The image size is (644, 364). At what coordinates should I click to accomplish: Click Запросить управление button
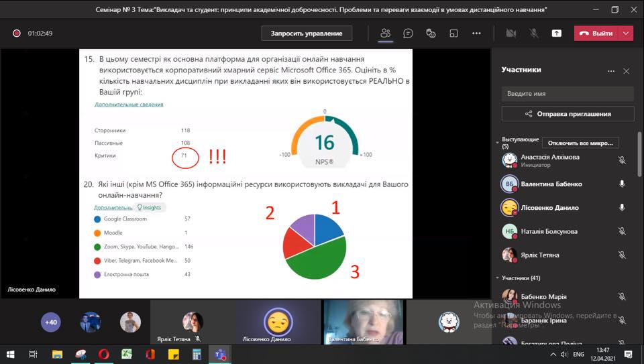coord(307,34)
